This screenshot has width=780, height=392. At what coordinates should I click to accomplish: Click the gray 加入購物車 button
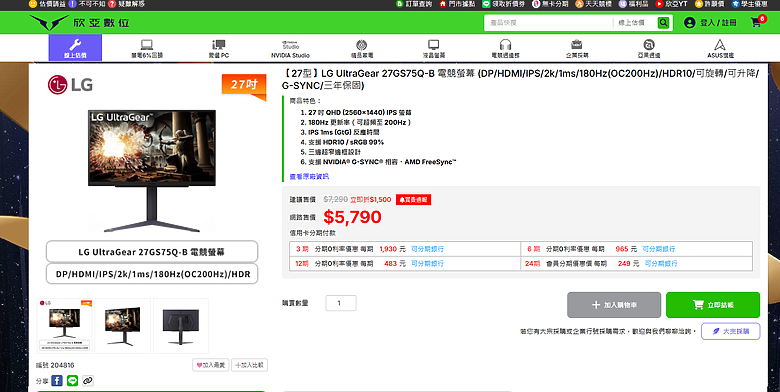(x=614, y=305)
